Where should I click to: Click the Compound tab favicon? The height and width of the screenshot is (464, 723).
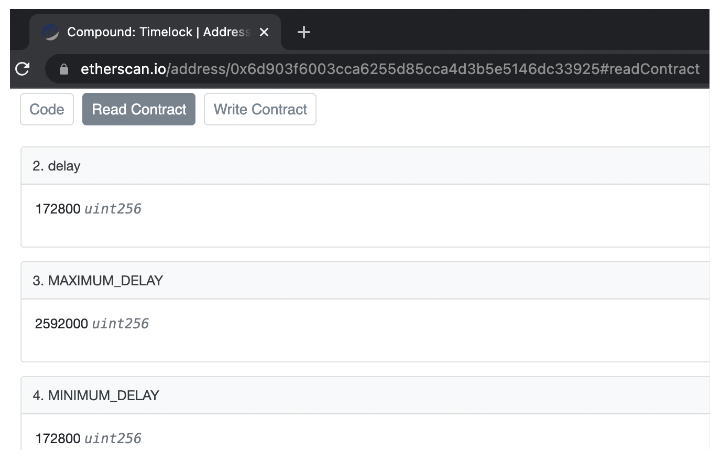[x=51, y=32]
